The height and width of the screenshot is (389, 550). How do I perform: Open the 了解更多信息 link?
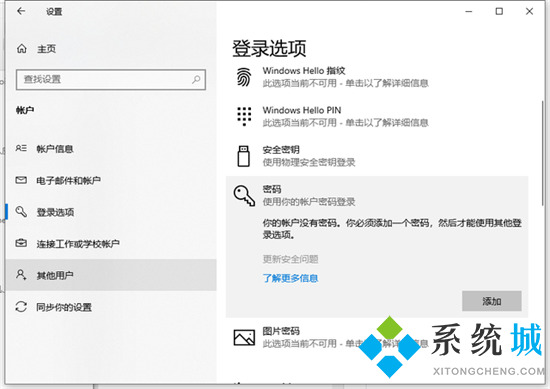290,279
